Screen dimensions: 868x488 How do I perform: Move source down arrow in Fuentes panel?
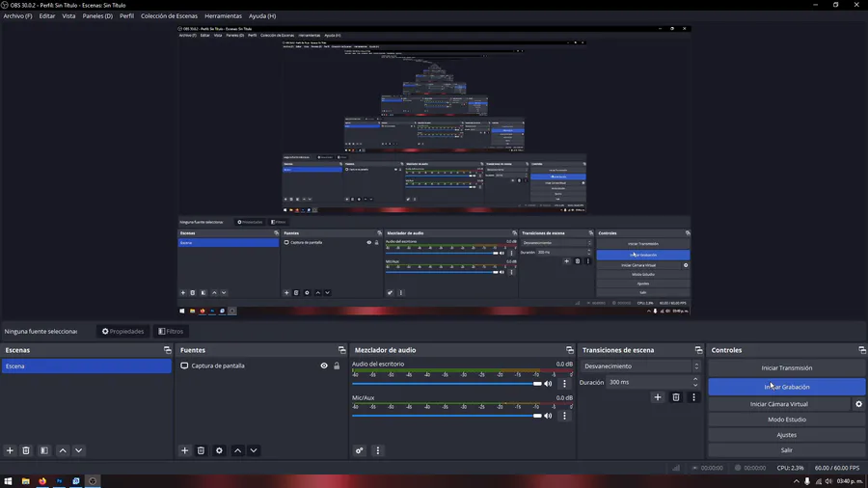(254, 450)
